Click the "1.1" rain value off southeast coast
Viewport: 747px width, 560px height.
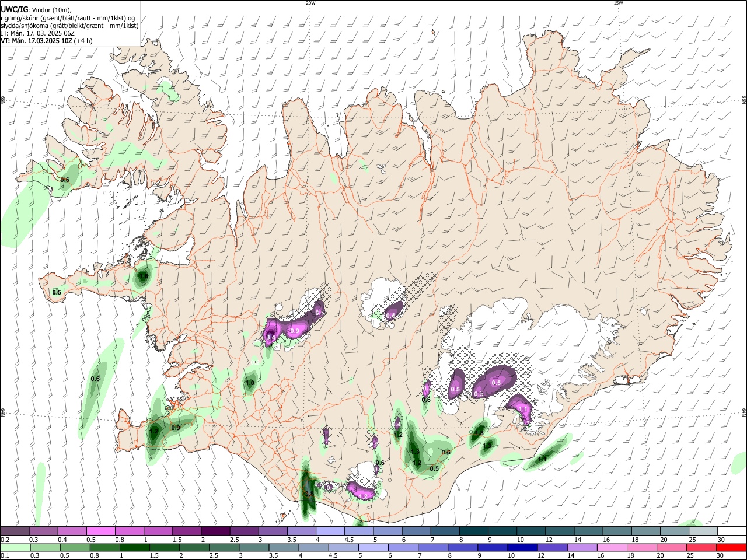[x=542, y=460]
